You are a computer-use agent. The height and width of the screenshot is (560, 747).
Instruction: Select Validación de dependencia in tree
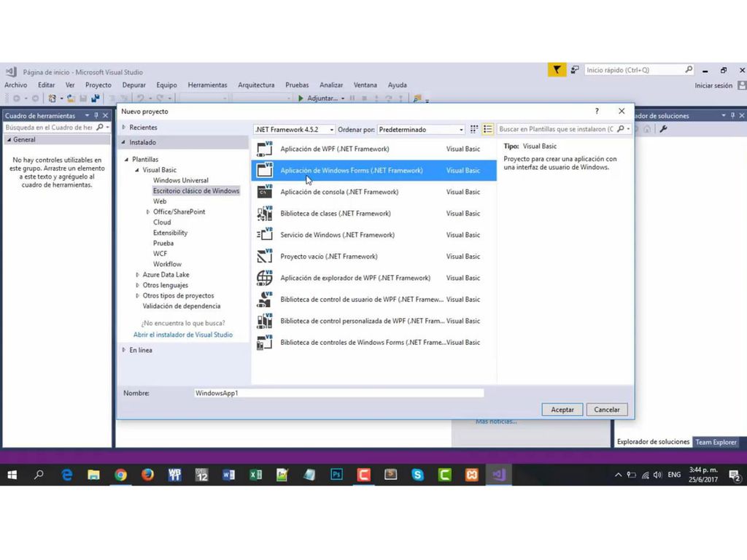[182, 306]
